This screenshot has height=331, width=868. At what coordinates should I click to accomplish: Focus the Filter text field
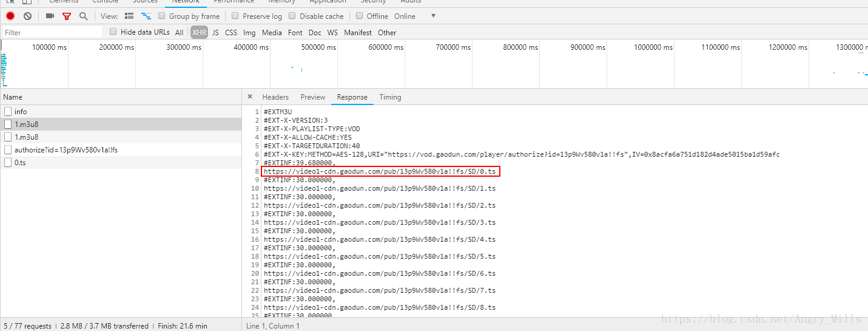[53, 33]
